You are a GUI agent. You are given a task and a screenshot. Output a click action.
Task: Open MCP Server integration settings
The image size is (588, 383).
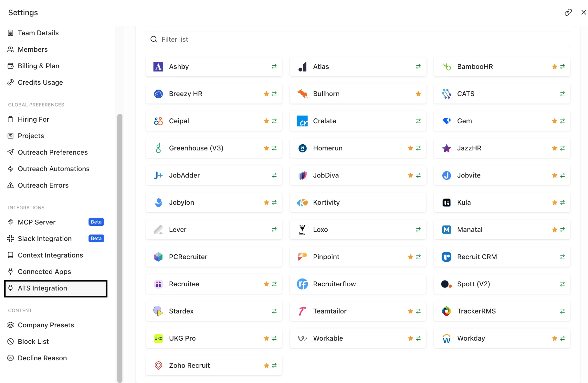click(x=56, y=222)
